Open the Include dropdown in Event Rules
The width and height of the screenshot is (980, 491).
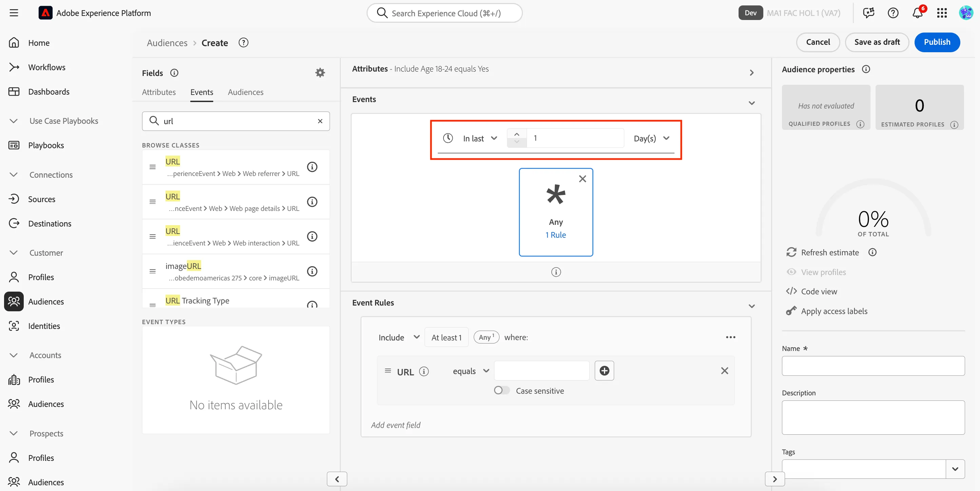(x=399, y=337)
